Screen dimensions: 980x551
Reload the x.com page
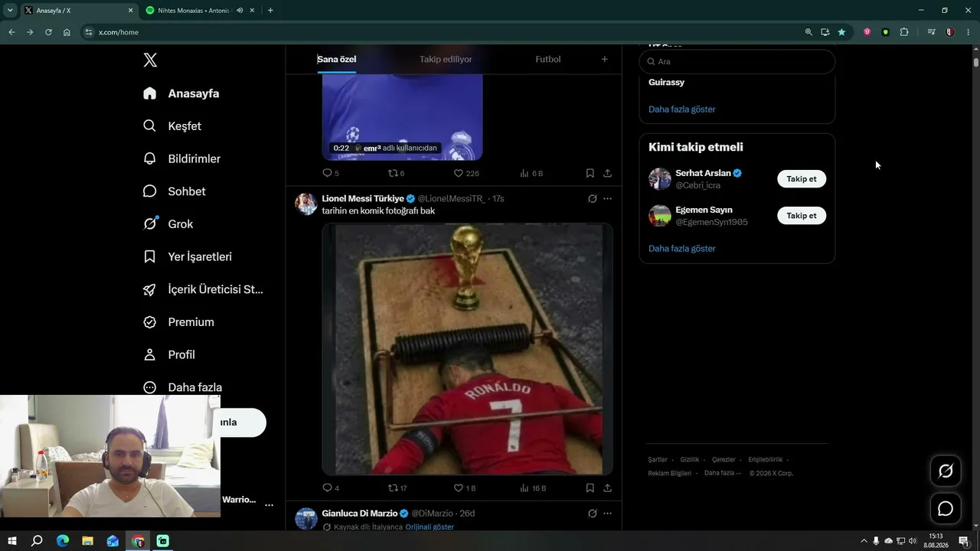click(x=48, y=32)
